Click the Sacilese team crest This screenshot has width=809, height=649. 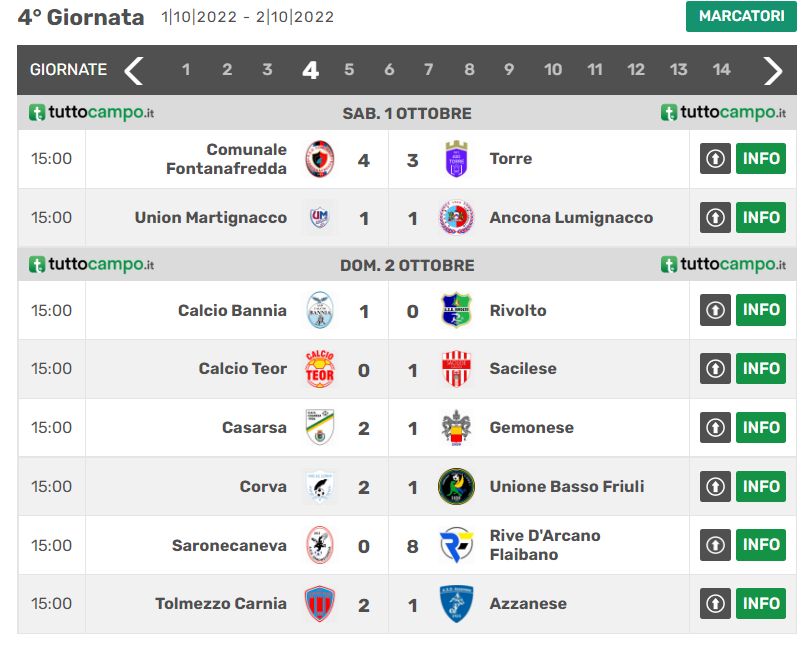[x=456, y=369]
